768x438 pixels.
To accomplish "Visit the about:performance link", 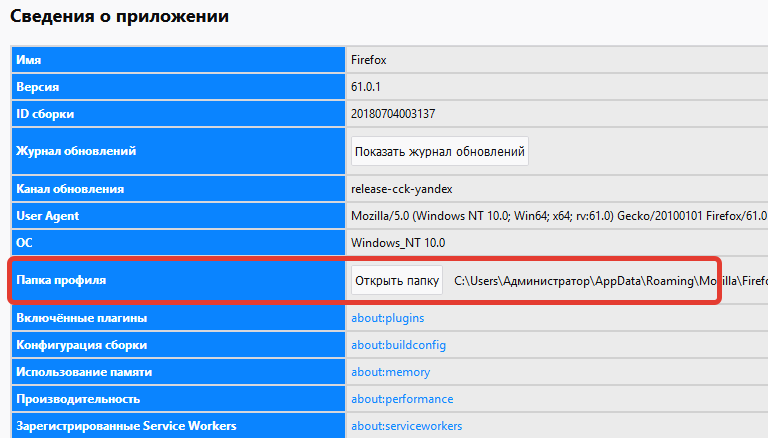I will [402, 399].
